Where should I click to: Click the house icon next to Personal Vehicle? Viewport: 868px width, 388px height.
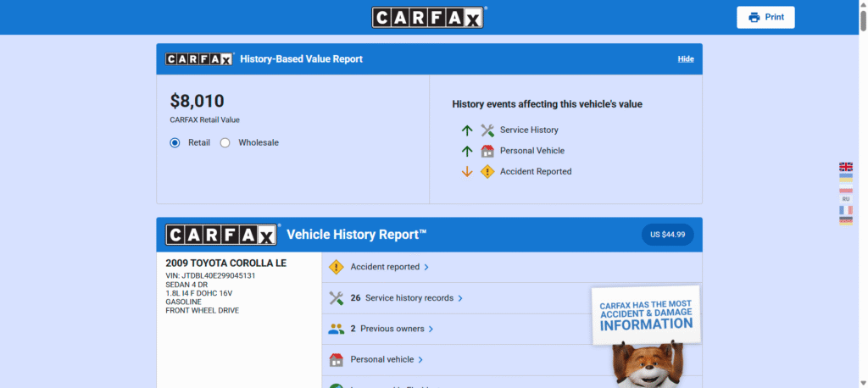pyautogui.click(x=487, y=151)
